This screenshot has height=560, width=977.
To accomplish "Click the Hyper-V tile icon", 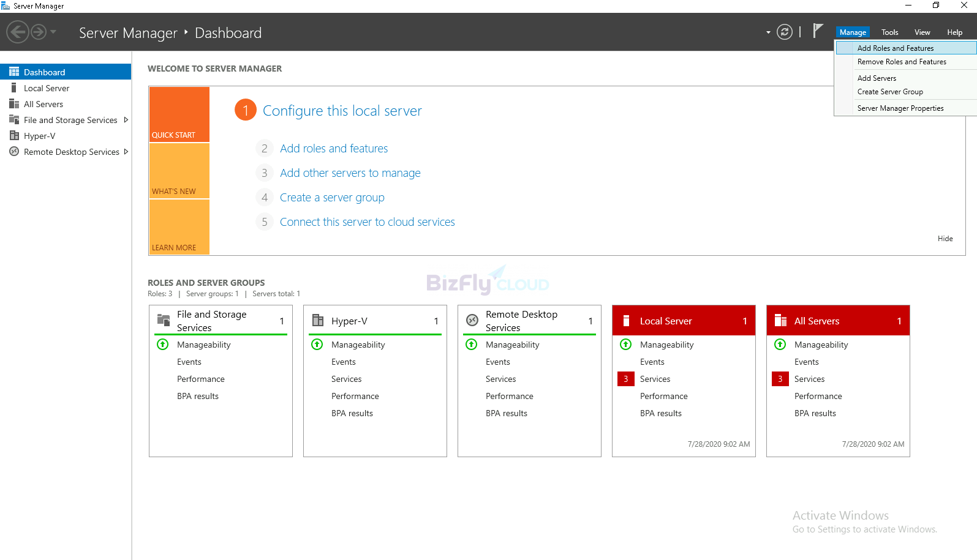I will (318, 320).
